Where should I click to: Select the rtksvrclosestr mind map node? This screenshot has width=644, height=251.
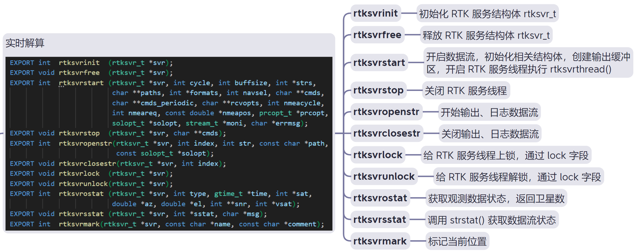pos(387,133)
